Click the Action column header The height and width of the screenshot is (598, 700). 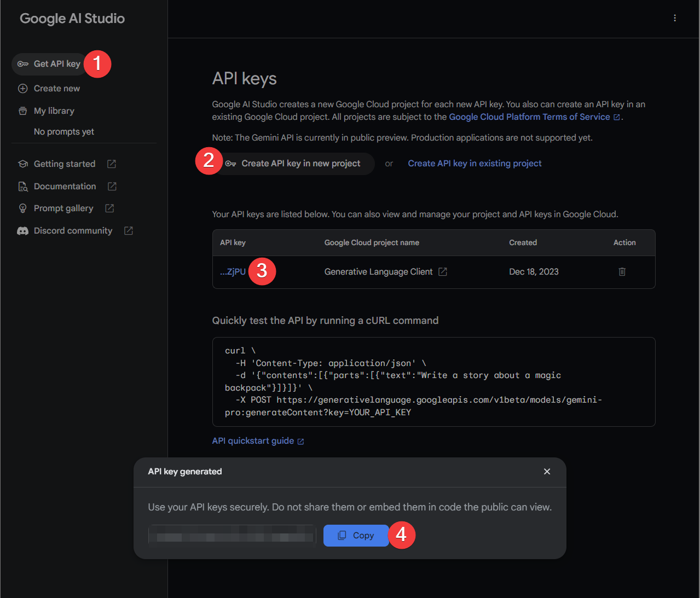(x=624, y=242)
